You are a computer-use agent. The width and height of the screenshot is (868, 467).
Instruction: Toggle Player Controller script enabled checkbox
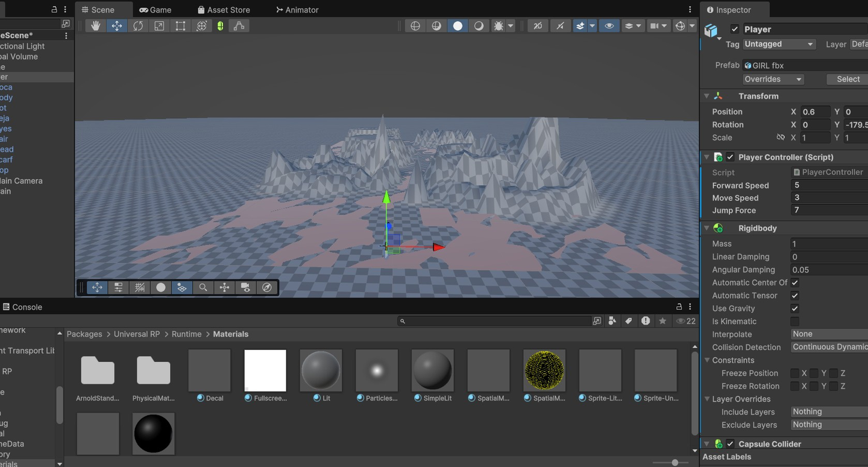click(x=731, y=157)
